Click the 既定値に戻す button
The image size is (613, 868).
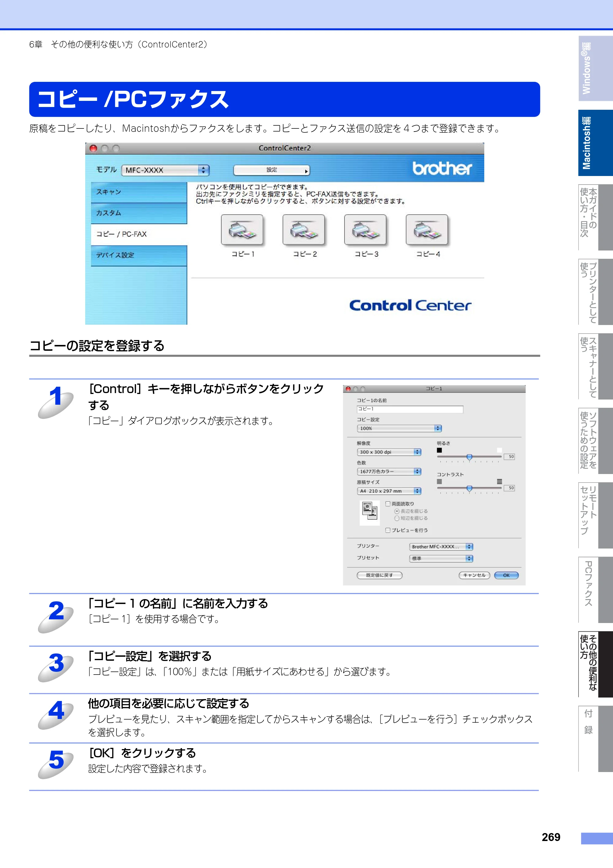[379, 575]
